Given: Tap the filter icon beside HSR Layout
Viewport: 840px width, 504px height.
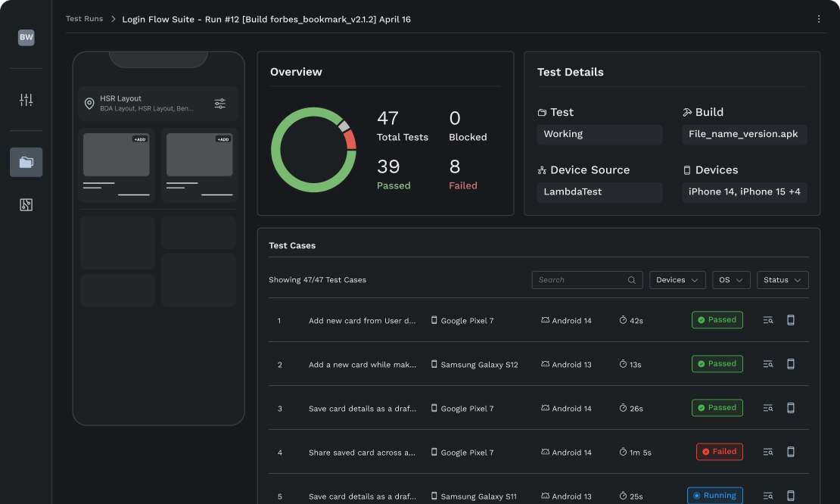Looking at the screenshot, I should 219,104.
